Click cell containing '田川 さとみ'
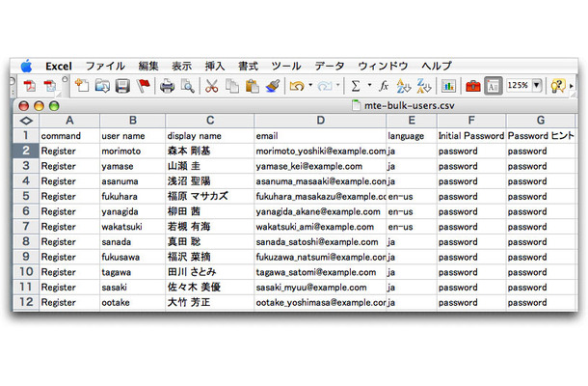 pyautogui.click(x=210, y=272)
